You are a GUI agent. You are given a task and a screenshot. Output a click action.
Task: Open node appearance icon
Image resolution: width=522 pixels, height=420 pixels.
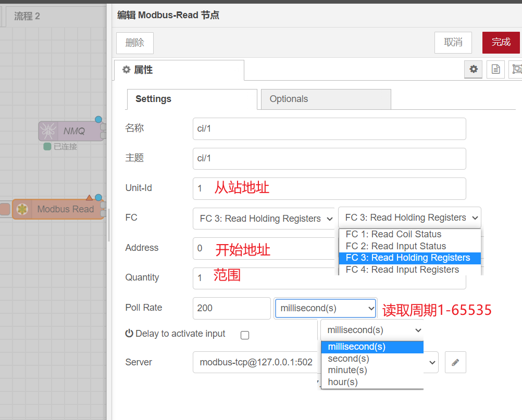click(x=517, y=69)
